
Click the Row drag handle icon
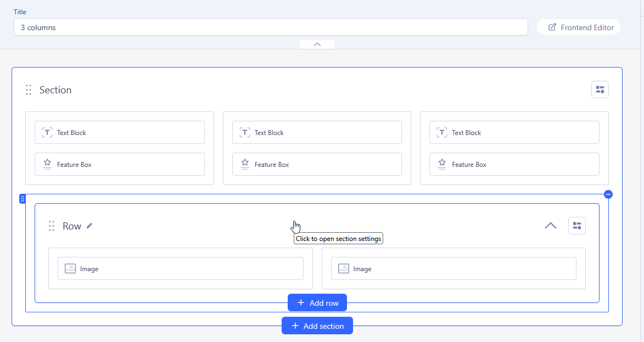[x=52, y=226]
